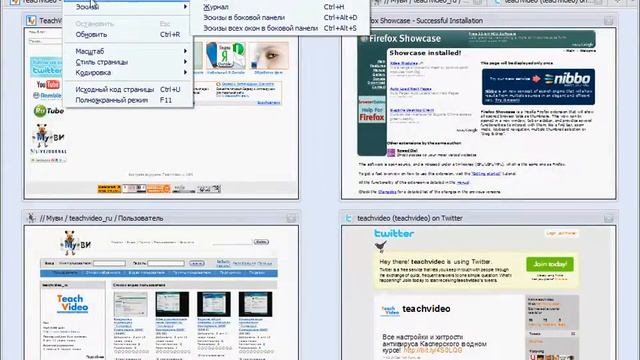Viewport: 640px width, 360px height.
Task: Click the teachvideo profile name on Twitter
Action: [426, 309]
